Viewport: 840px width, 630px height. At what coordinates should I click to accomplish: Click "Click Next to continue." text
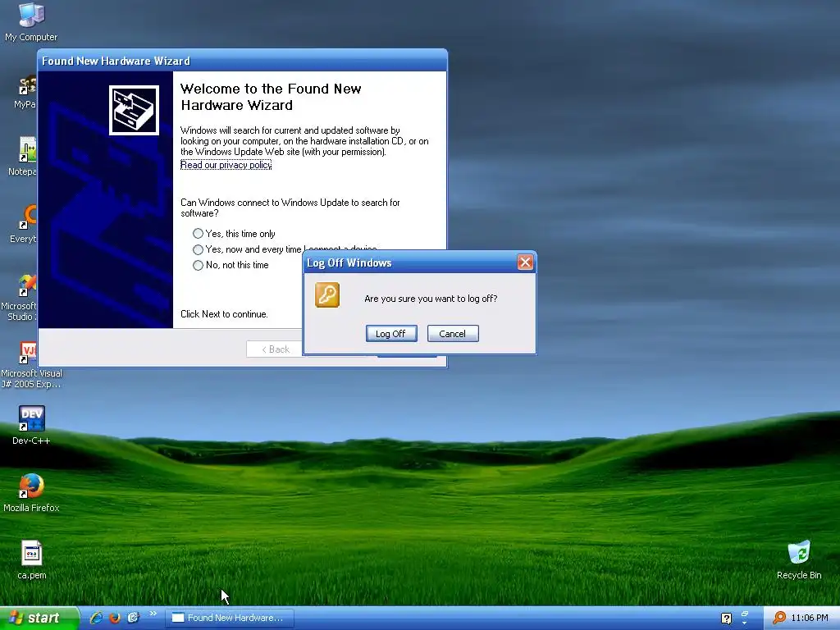[x=224, y=314]
